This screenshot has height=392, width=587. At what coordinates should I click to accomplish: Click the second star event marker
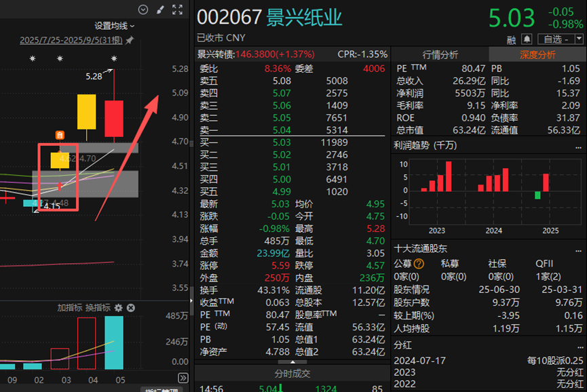tap(60, 58)
